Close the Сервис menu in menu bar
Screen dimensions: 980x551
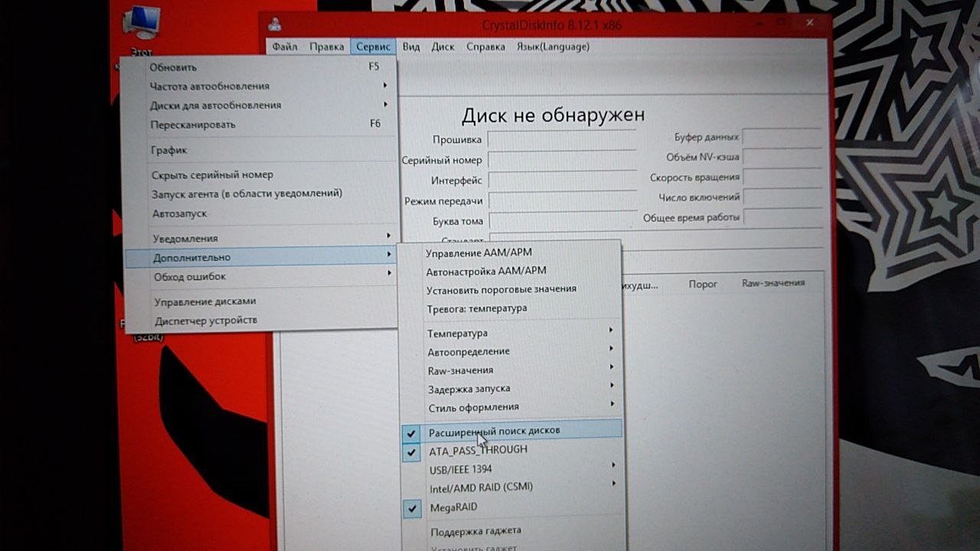coord(373,47)
